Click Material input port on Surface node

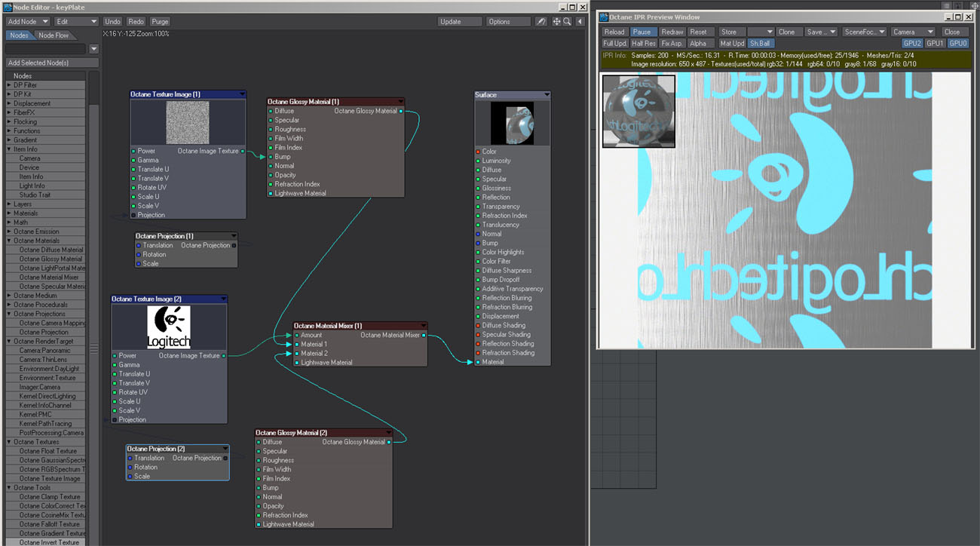click(x=478, y=362)
